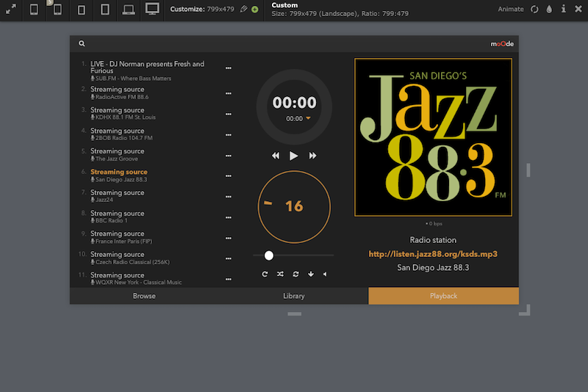588x392 pixels.
Task: Click the green plus add-size icon
Action: tap(255, 10)
